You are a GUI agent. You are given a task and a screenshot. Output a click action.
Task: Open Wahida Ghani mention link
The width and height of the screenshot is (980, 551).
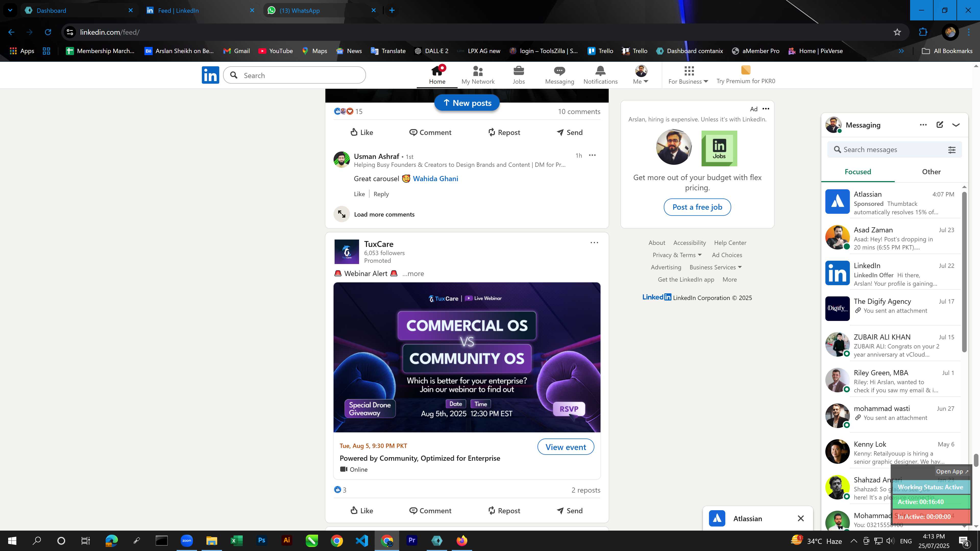(x=435, y=179)
